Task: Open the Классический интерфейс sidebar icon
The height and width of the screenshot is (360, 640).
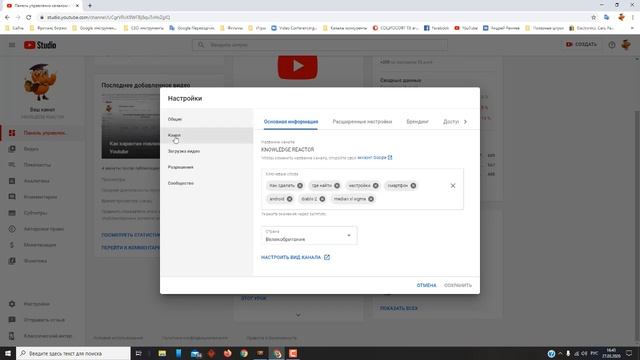Action: (x=12, y=336)
